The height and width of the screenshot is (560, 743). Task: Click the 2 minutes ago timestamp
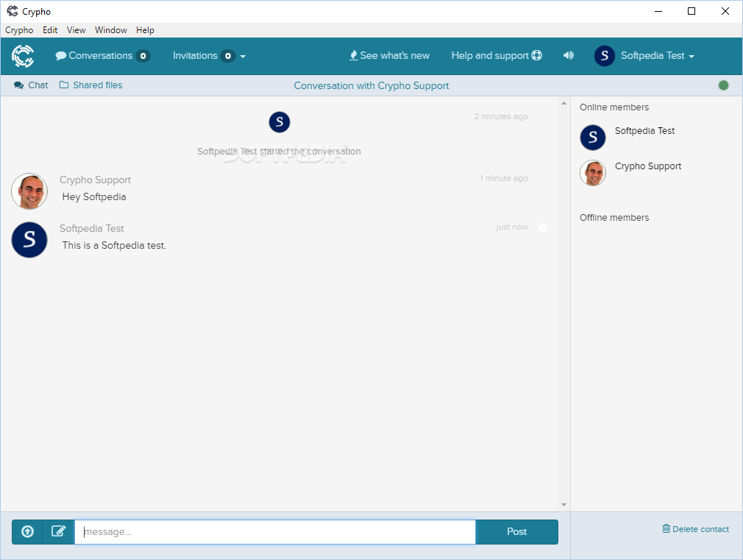pyautogui.click(x=501, y=117)
